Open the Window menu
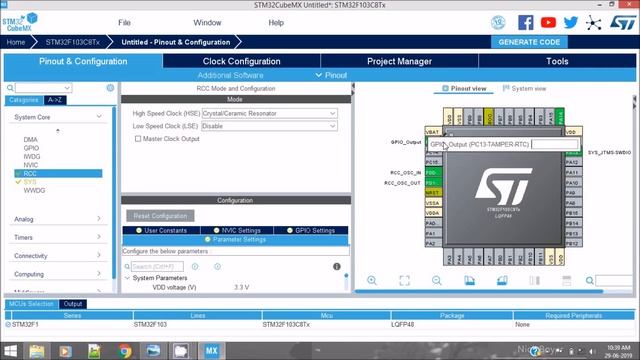 pyautogui.click(x=207, y=23)
